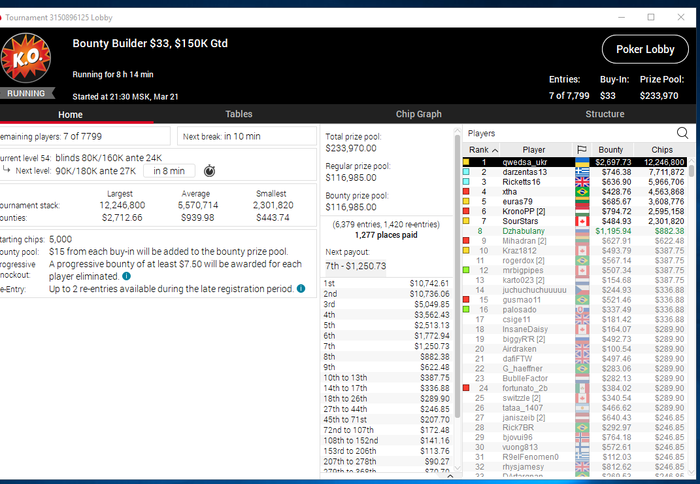The height and width of the screenshot is (484, 700).
Task: Click the Canada flag beside SourStars
Action: point(582,221)
